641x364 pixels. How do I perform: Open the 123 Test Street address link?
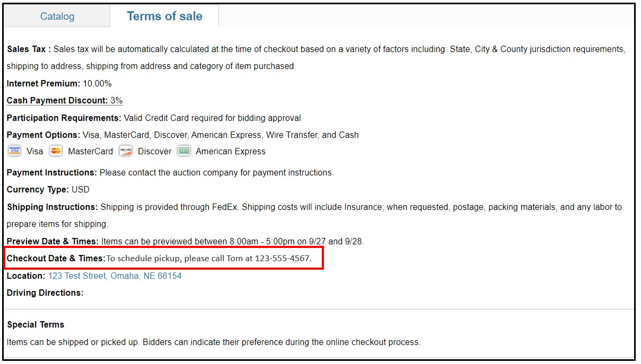(x=115, y=276)
